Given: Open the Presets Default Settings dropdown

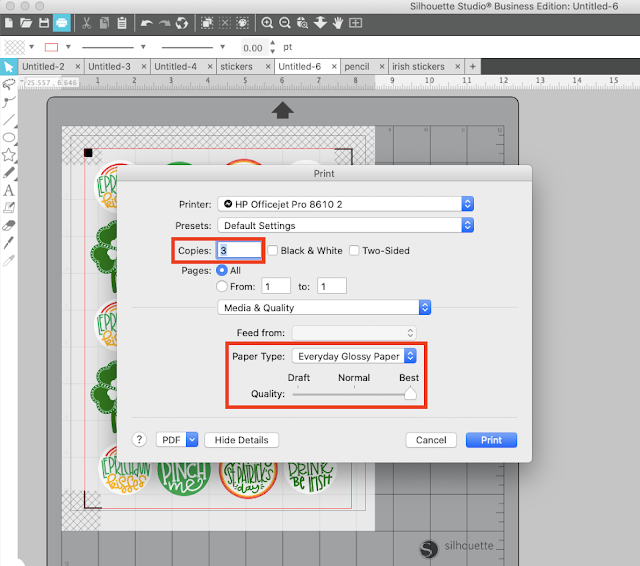Looking at the screenshot, I should 345,225.
